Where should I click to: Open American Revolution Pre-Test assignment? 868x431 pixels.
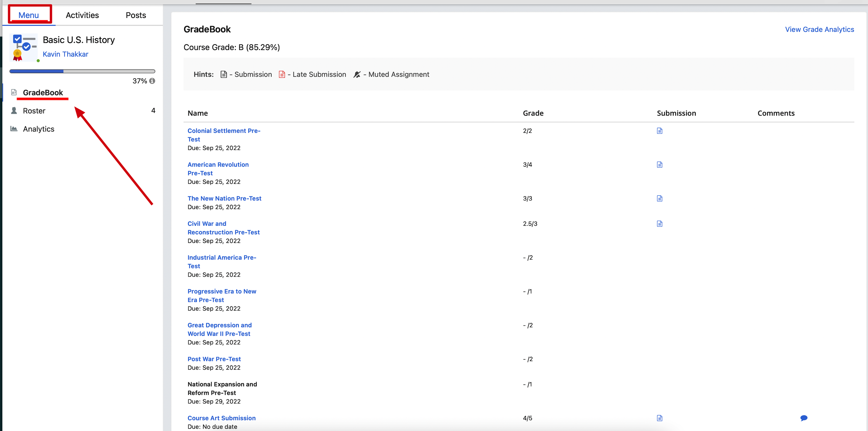218,169
